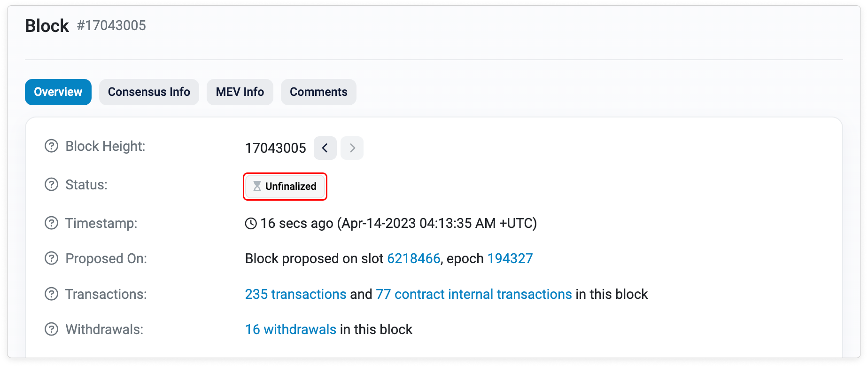Click the Status help question icon

51,185
